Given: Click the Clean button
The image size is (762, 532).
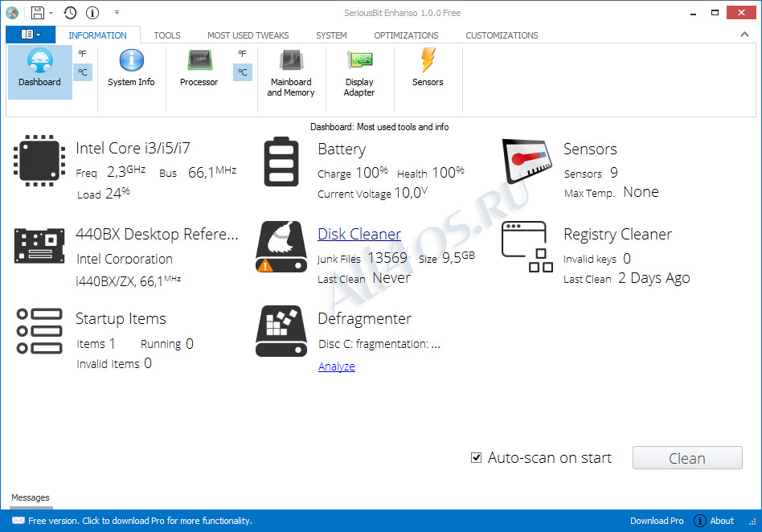Looking at the screenshot, I should [x=687, y=458].
